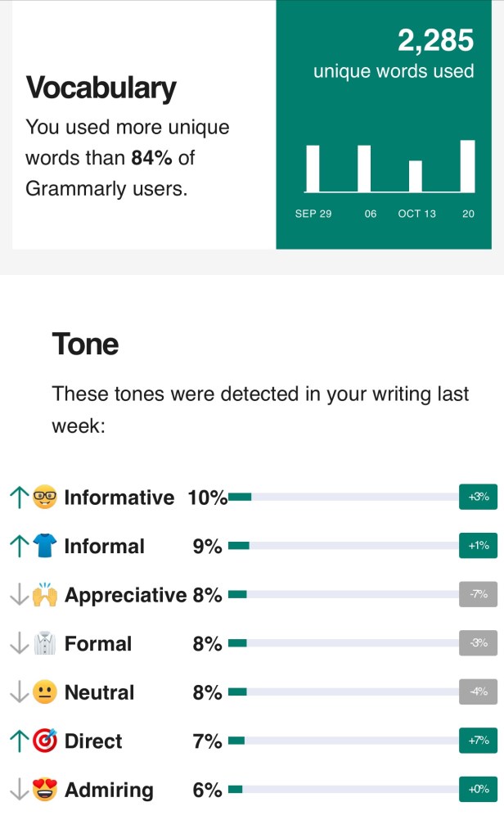Click the up arrow beside Direct
The height and width of the screenshot is (838, 504).
[18, 741]
